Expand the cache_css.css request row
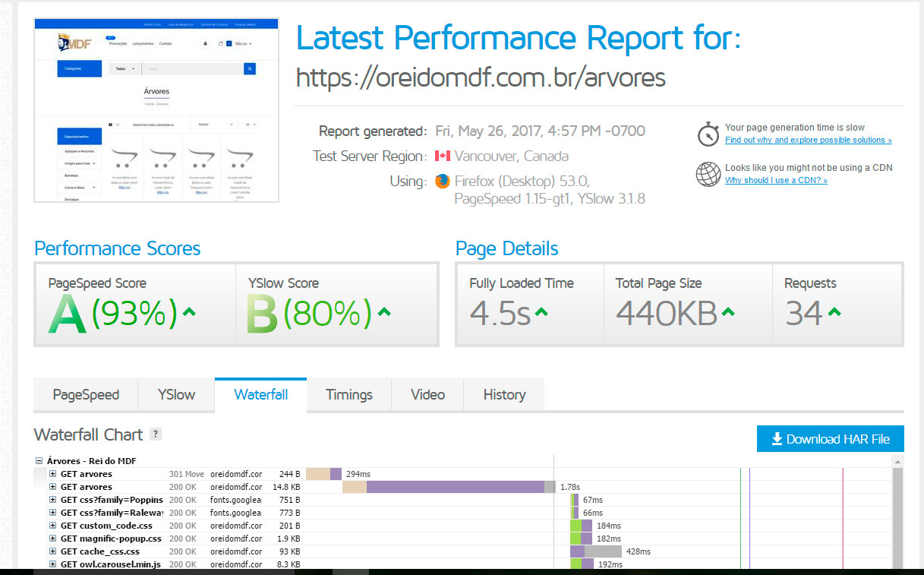 pyautogui.click(x=53, y=551)
